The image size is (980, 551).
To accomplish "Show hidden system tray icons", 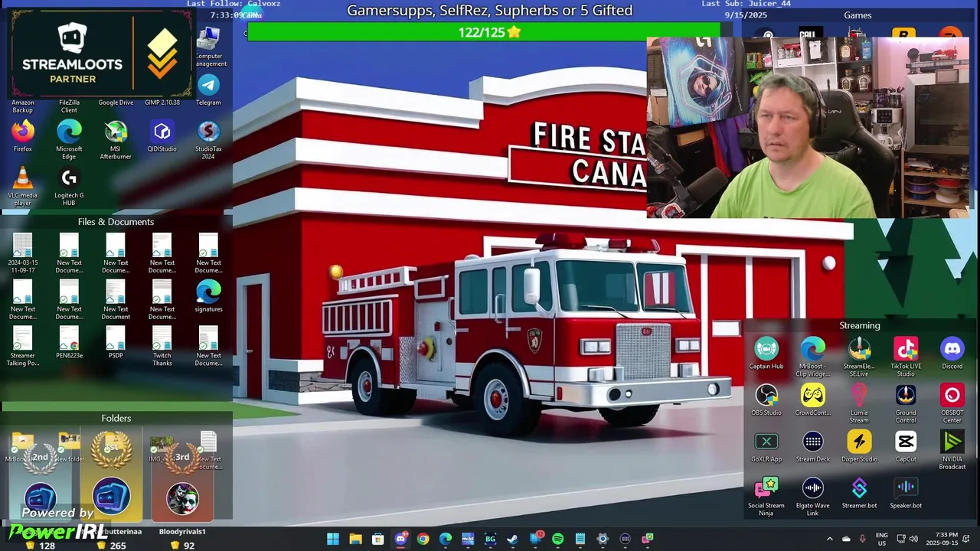I will 829,539.
